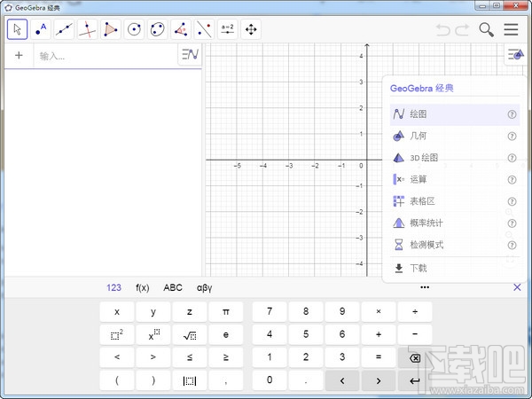Image resolution: width=532 pixels, height=399 pixels.
Task: Switch keyboard to 123 tab
Action: coord(113,287)
